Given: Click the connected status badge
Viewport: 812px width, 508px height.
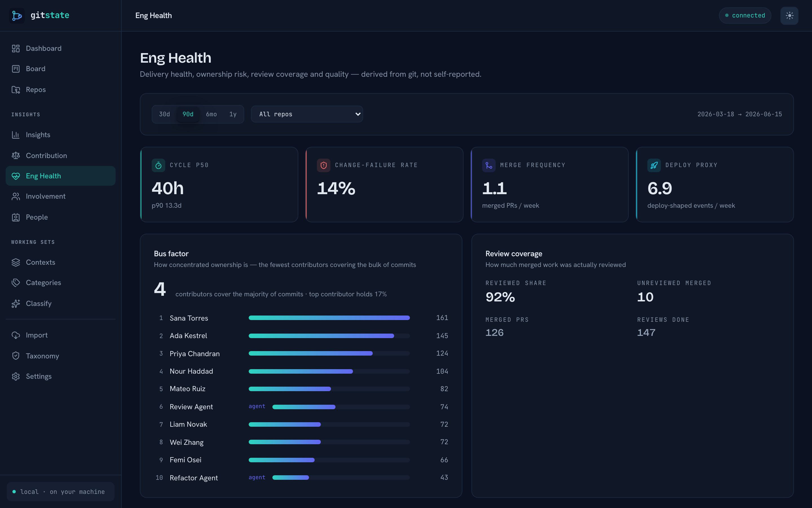Looking at the screenshot, I should tap(745, 16).
